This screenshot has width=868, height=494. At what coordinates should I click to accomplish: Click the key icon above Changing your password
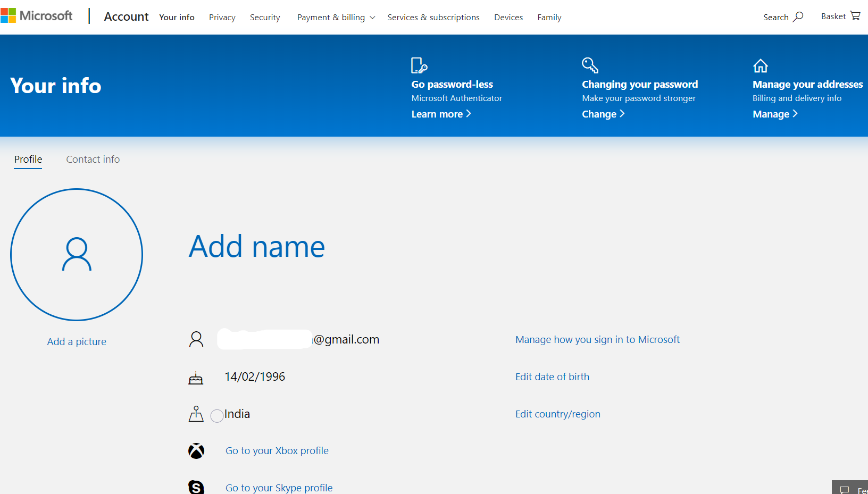pos(590,65)
